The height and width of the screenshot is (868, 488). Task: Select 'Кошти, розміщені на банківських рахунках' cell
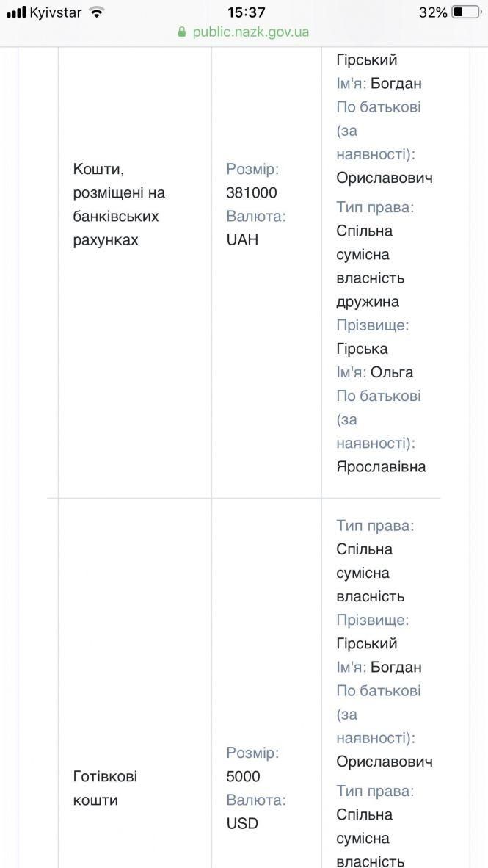119,204
